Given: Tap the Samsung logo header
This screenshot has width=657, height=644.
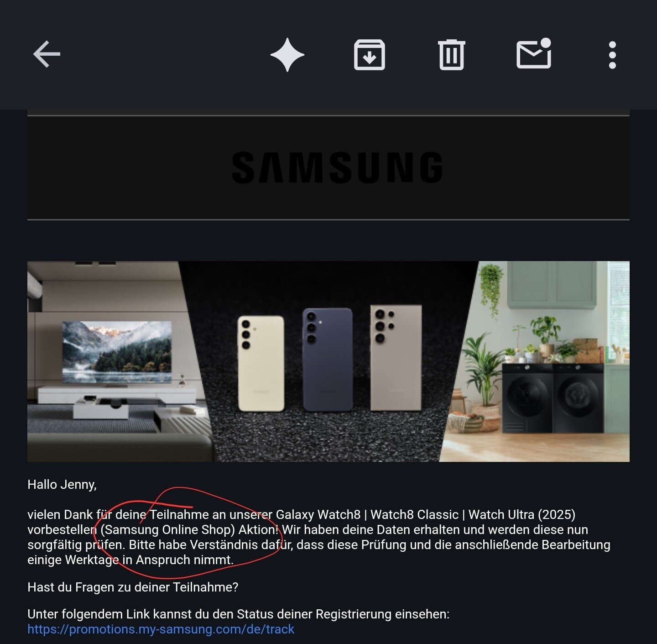Looking at the screenshot, I should click(337, 168).
